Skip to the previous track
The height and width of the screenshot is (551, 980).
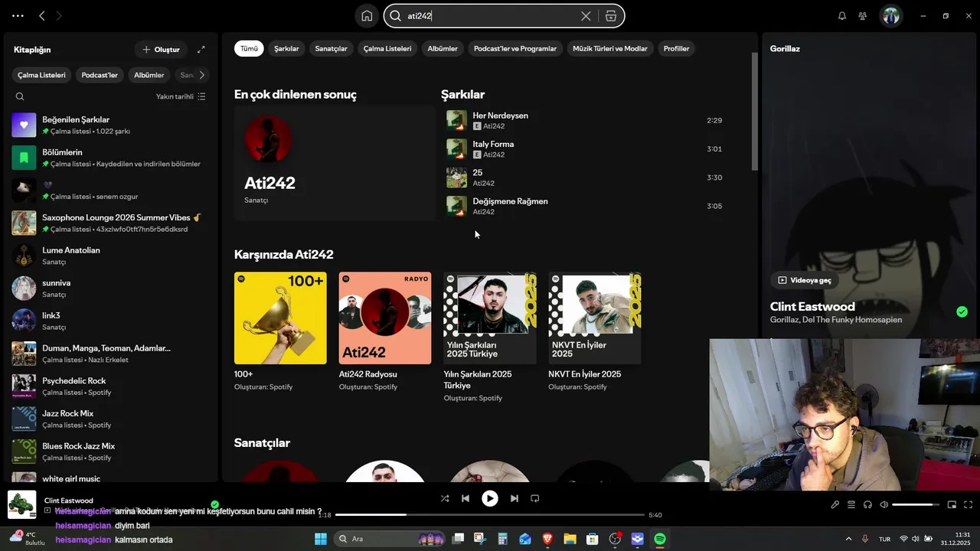point(465,498)
